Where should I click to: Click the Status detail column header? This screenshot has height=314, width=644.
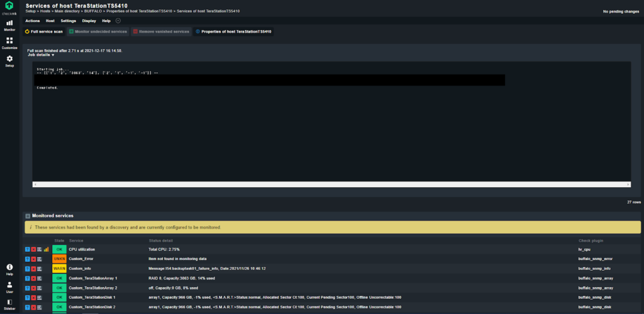(x=160, y=241)
